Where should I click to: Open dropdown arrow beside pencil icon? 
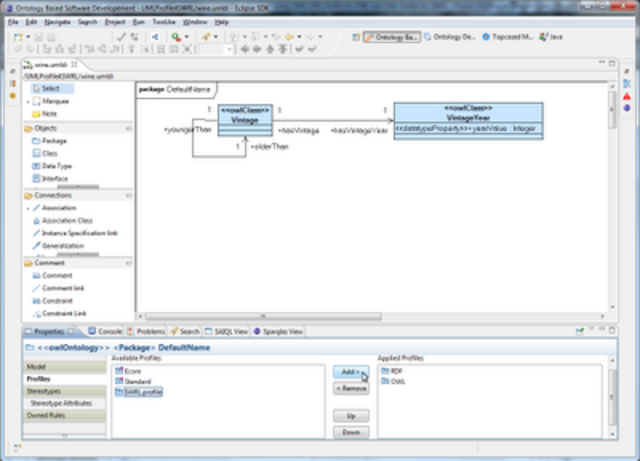tap(216, 37)
